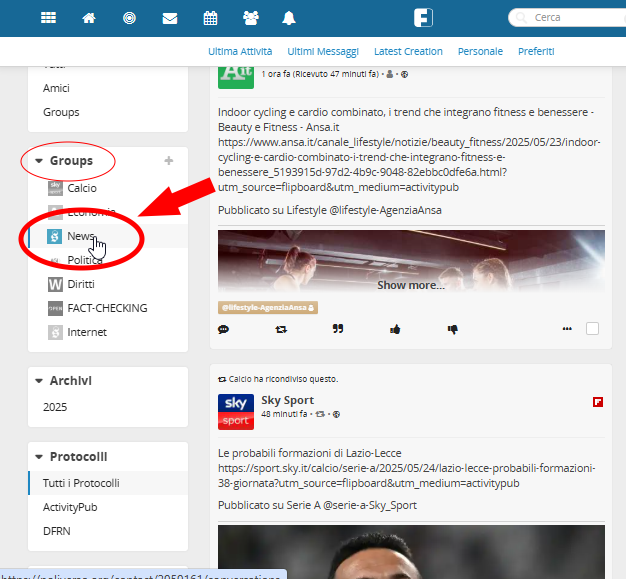Image resolution: width=626 pixels, height=579 pixels.
Task: Expand post with Show more
Action: coord(411,285)
